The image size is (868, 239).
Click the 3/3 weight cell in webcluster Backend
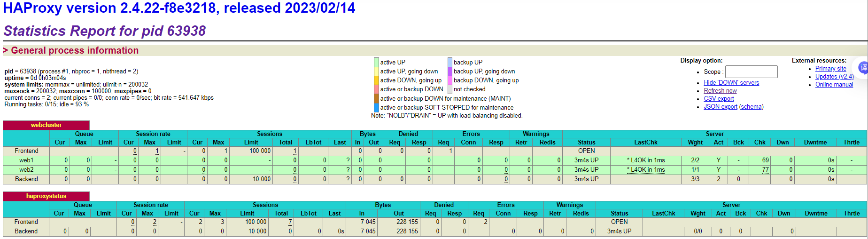695,179
